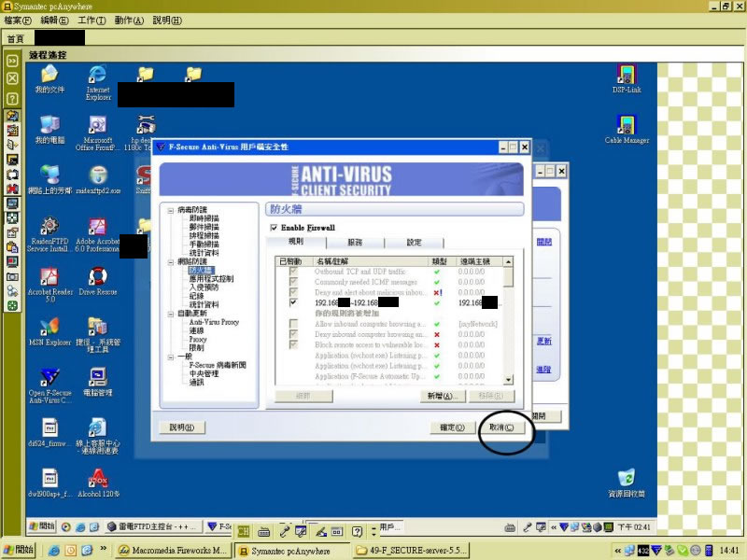Viewport: 747px width, 560px height.
Task: Uncheck the 192.168 rule checkbox
Action: pos(293,302)
